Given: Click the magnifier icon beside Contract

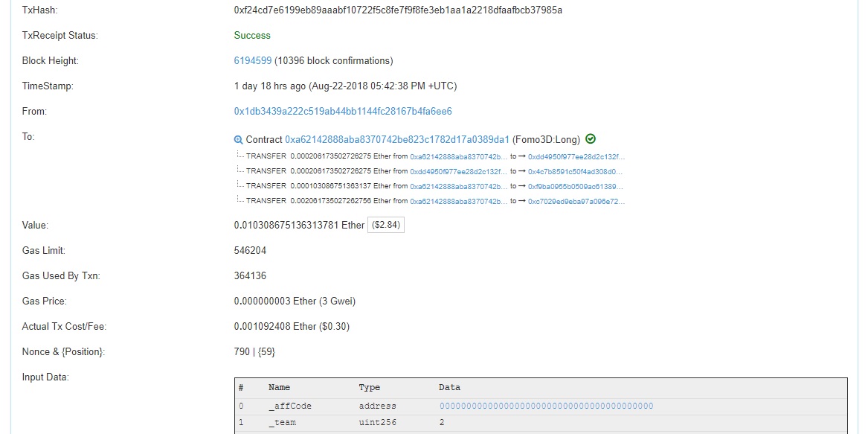Looking at the screenshot, I should click(239, 140).
